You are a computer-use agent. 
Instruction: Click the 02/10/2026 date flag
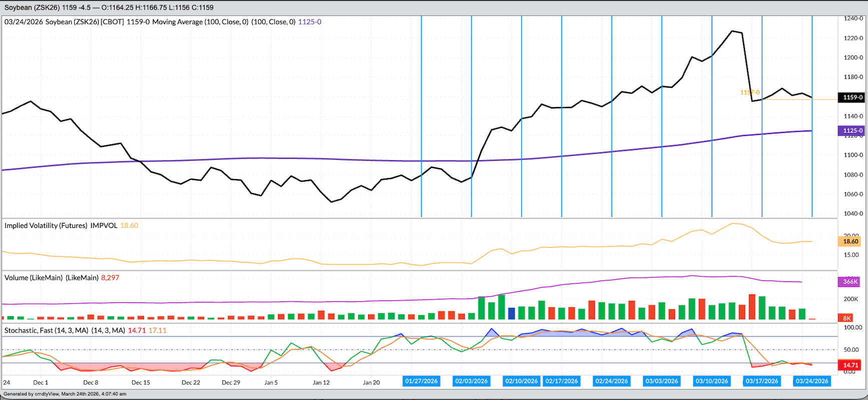click(521, 381)
